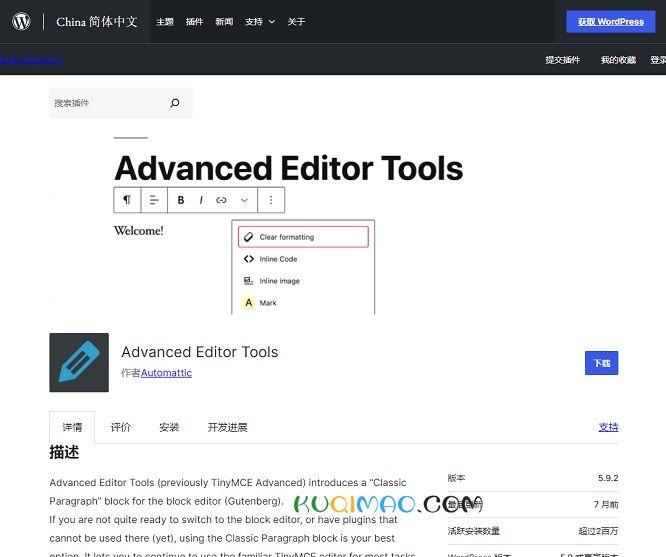Expand the 支持 dropdown menu
This screenshot has width=666, height=557.
(260, 22)
